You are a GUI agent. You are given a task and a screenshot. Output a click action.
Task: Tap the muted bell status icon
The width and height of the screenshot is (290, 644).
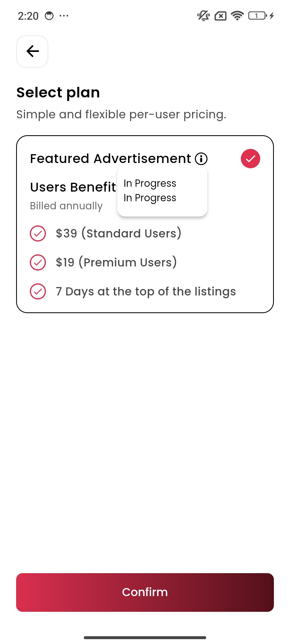coord(203,16)
